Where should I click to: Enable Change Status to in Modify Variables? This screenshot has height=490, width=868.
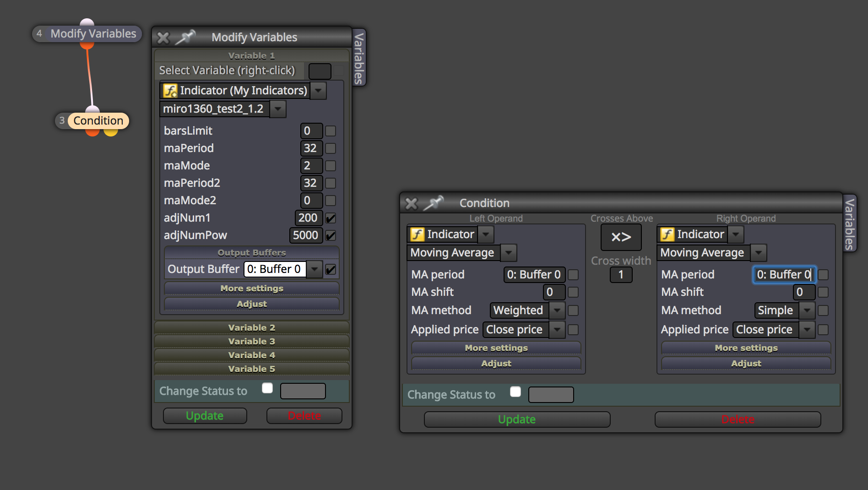(x=267, y=388)
